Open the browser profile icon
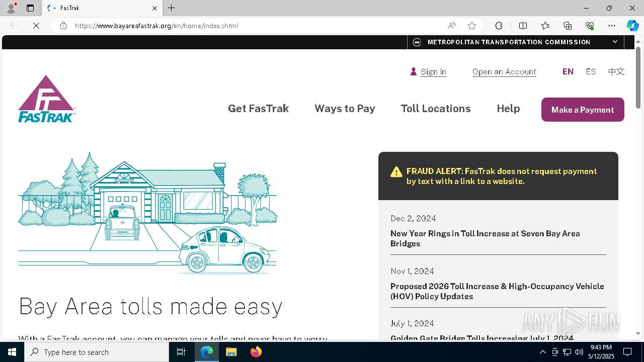The height and width of the screenshot is (362, 644). tap(11, 8)
